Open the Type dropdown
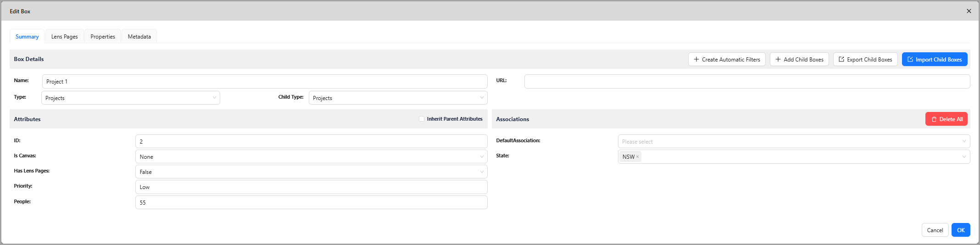 (131, 98)
